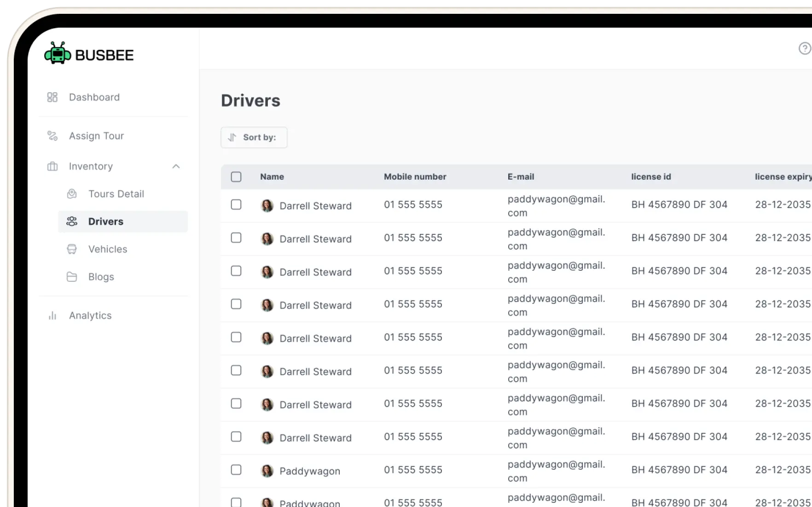The height and width of the screenshot is (507, 812).
Task: Click the E-mail column header
Action: [x=521, y=177]
